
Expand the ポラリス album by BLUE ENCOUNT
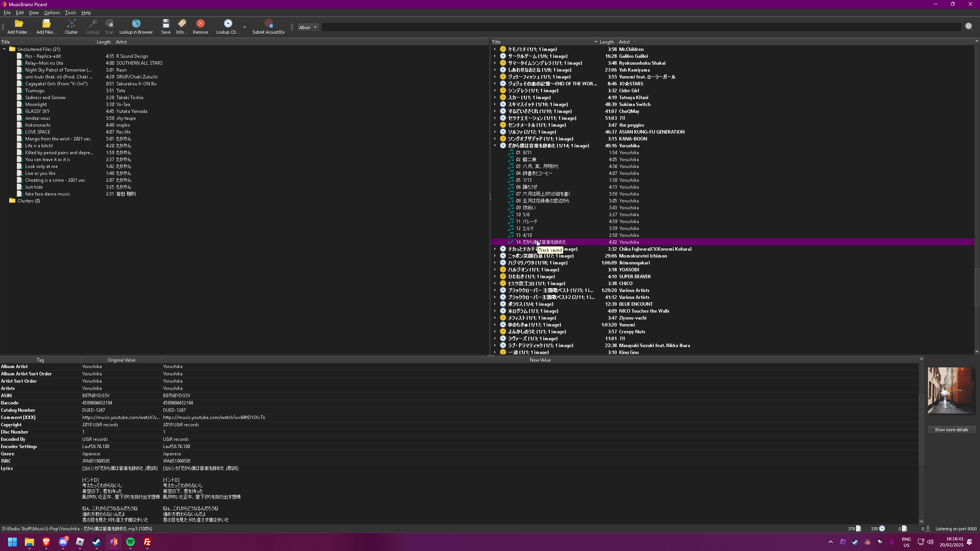pyautogui.click(x=495, y=304)
